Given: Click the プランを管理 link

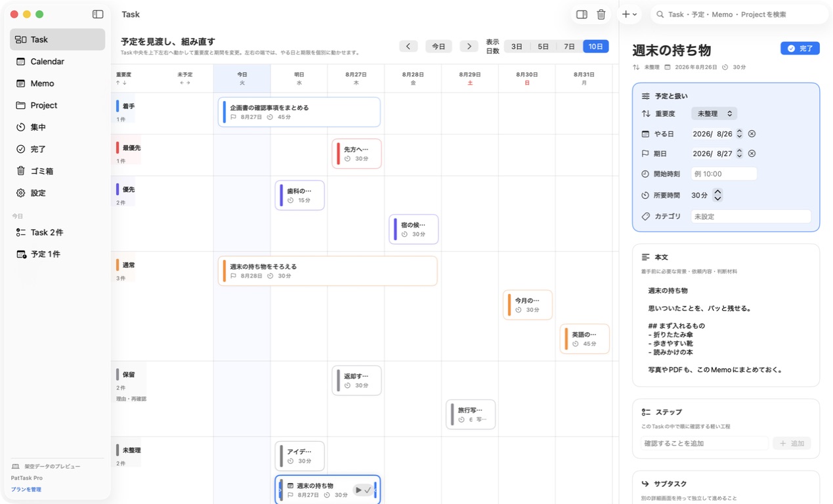Looking at the screenshot, I should 26,490.
